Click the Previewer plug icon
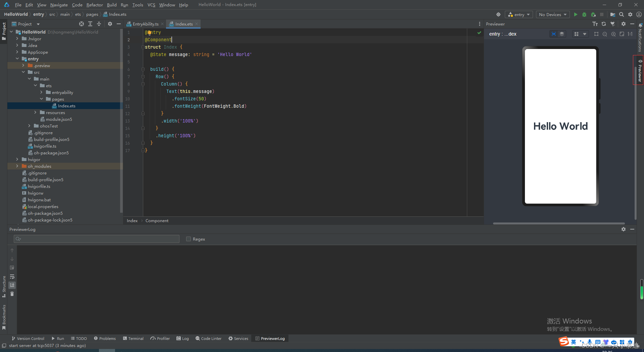The height and width of the screenshot is (352, 644). [x=613, y=24]
